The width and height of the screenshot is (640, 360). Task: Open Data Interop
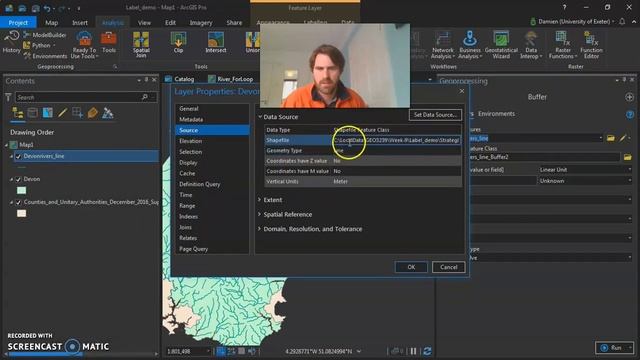click(531, 45)
